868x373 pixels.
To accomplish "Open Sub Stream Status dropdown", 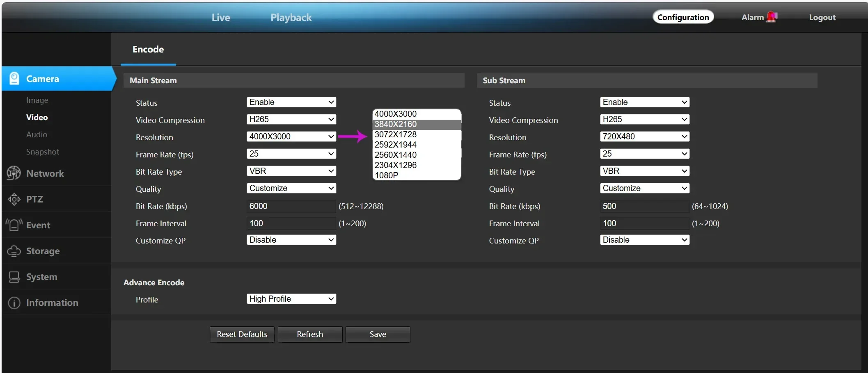I will [645, 102].
